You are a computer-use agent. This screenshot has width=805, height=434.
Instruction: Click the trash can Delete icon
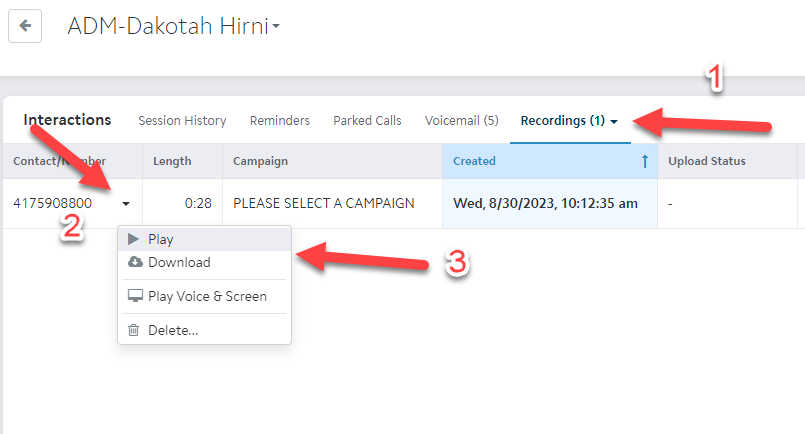(x=134, y=330)
